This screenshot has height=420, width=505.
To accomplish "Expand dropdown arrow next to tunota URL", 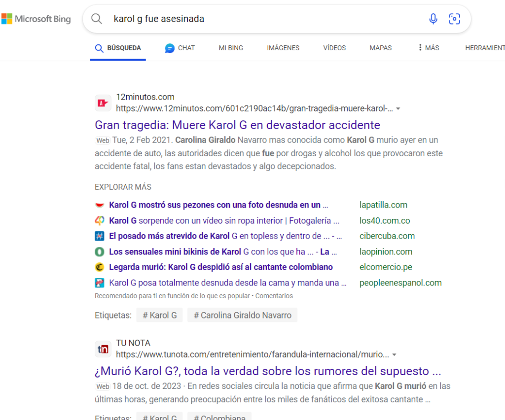I will coord(395,355).
